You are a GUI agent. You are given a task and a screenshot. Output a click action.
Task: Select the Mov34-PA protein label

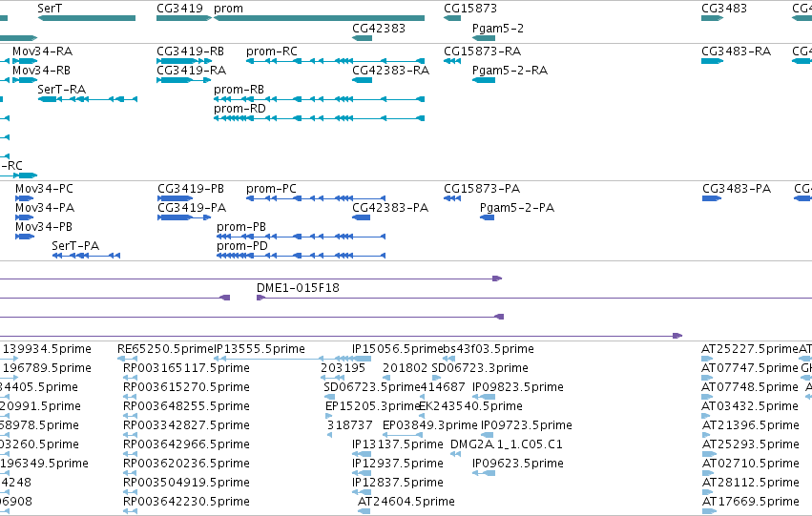(x=45, y=208)
